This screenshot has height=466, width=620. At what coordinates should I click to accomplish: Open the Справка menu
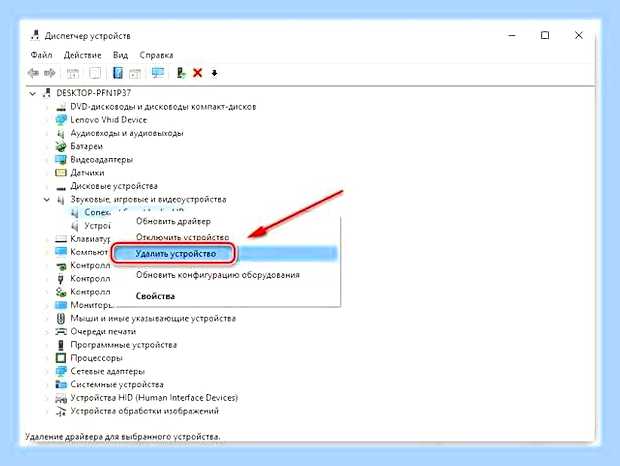pos(156,55)
